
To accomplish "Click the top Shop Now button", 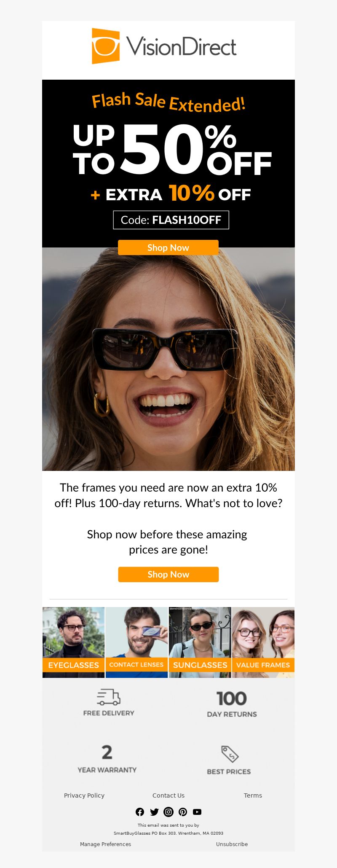I will [168, 247].
